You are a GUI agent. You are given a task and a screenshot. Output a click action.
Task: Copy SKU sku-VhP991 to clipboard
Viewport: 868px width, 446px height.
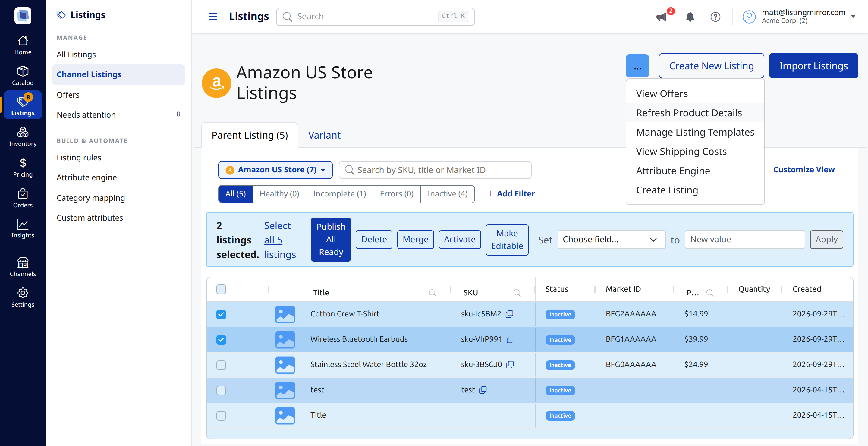click(x=511, y=339)
